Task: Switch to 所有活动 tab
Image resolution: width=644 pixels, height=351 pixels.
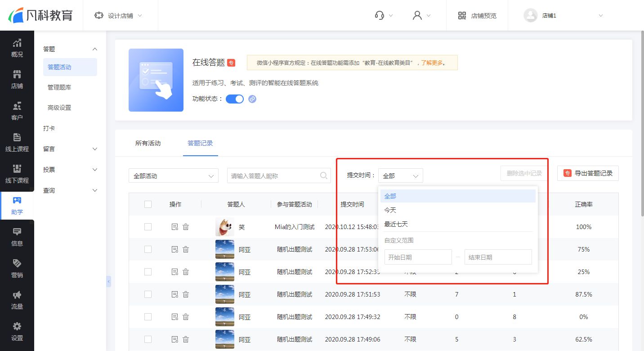Action: 148,143
